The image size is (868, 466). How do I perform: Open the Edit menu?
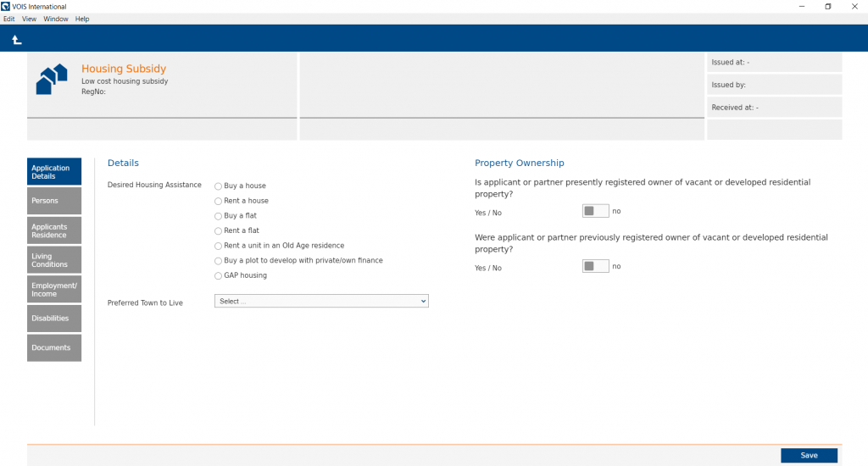pyautogui.click(x=9, y=19)
